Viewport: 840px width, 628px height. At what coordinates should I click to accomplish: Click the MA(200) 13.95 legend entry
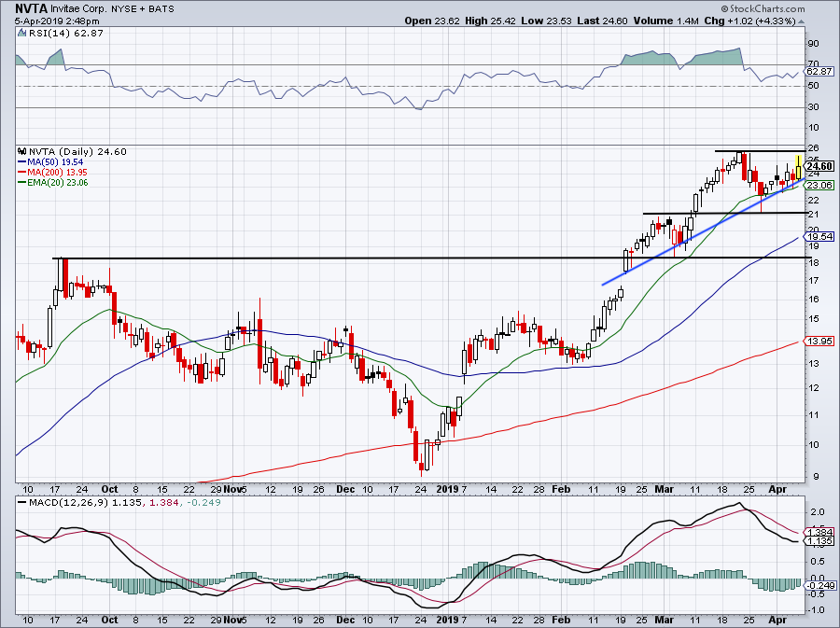tap(57, 173)
